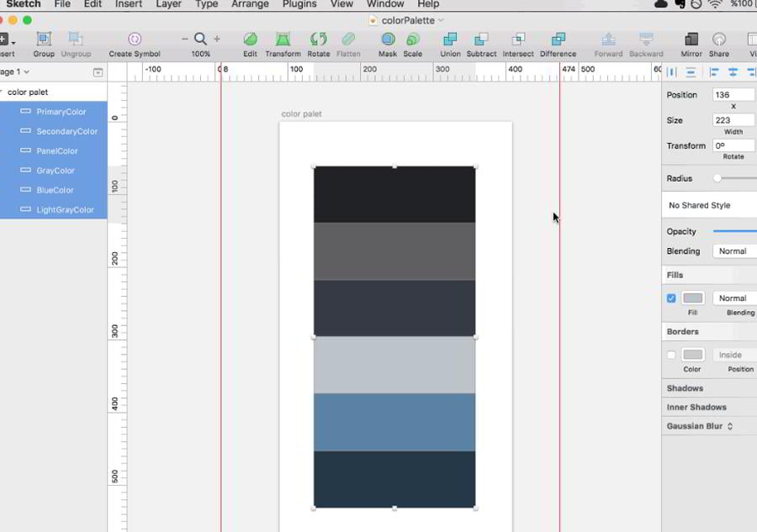Click the Group layers icon

[44, 40]
